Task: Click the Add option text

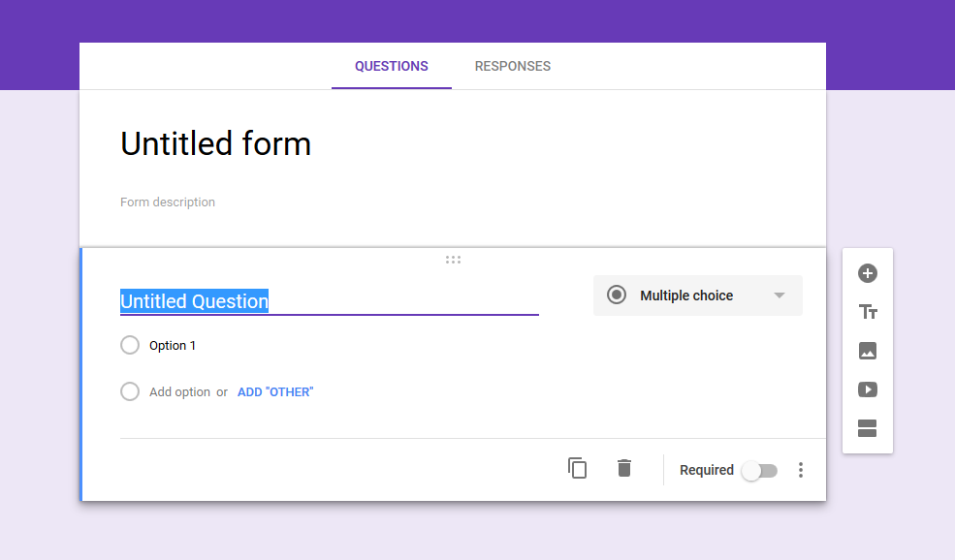Action: 179,392
